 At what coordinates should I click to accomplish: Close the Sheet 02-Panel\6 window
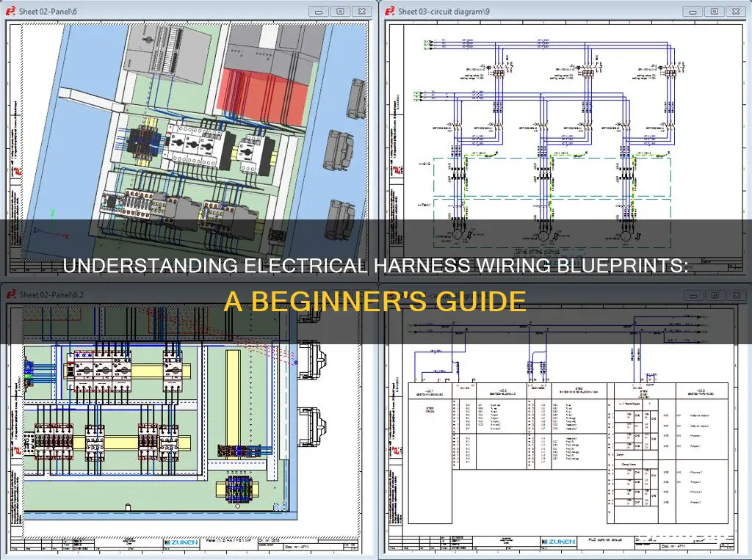pyautogui.click(x=362, y=12)
